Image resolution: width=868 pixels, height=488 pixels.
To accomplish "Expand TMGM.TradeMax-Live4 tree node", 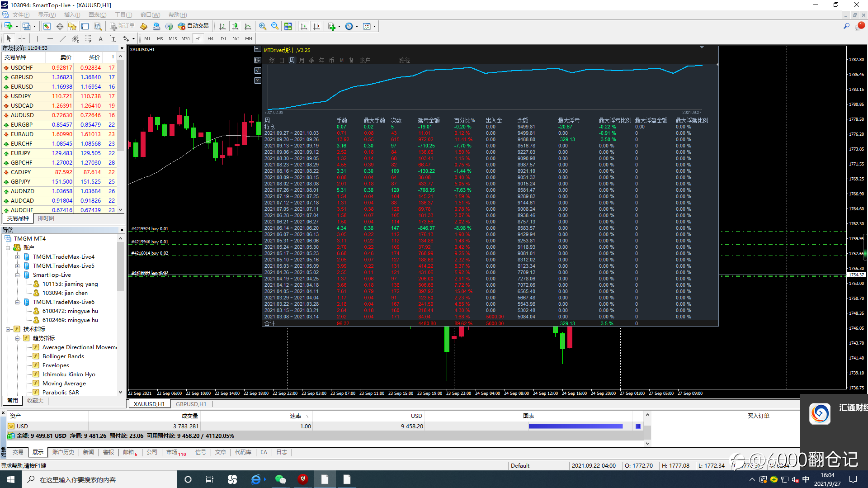I will click(x=18, y=257).
